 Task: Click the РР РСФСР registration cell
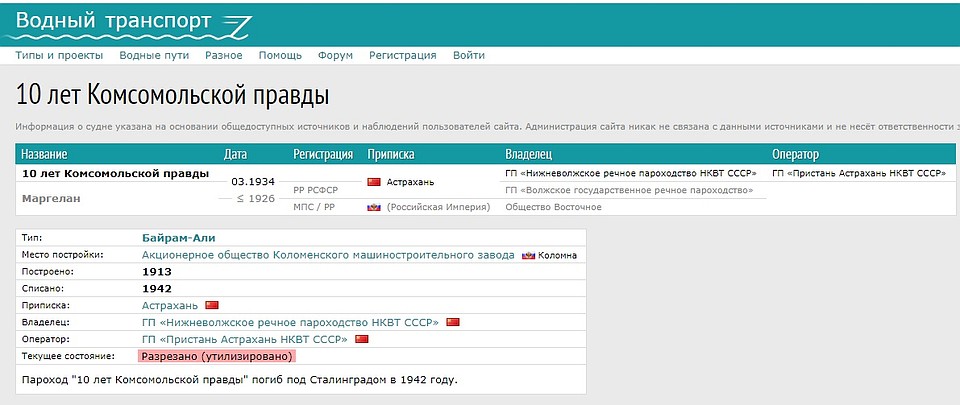pyautogui.click(x=315, y=190)
